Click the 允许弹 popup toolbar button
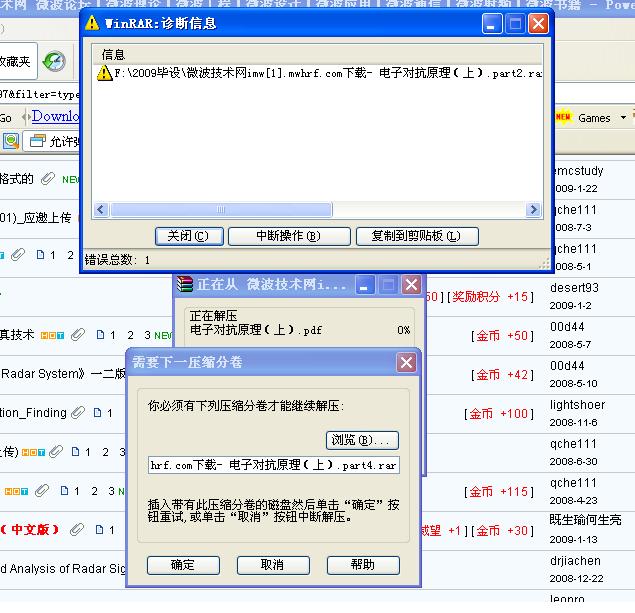Viewport: 635px width, 613px height. coord(52,141)
